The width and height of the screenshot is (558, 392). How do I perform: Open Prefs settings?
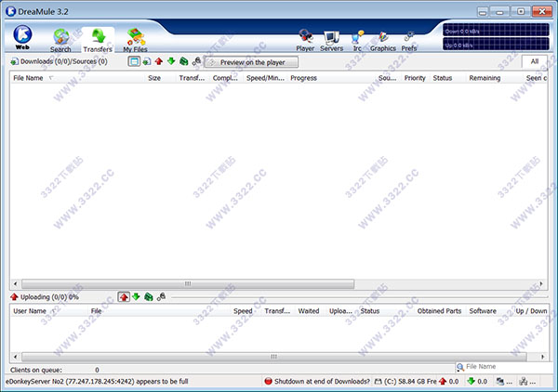(409, 40)
